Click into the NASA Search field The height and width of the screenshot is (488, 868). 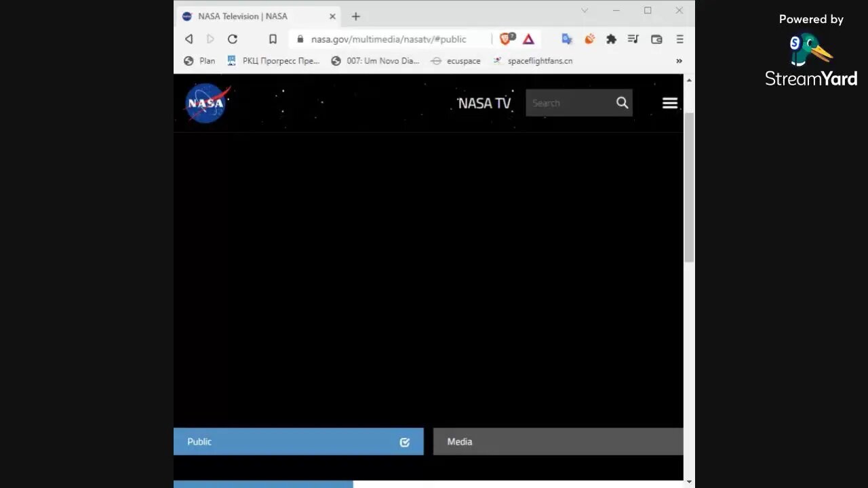pyautogui.click(x=570, y=103)
